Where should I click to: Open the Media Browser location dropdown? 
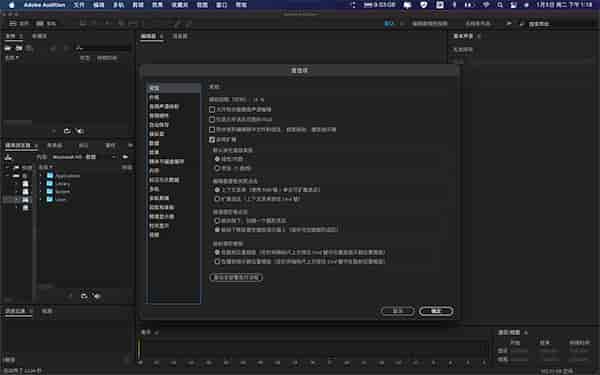pyautogui.click(x=84, y=157)
